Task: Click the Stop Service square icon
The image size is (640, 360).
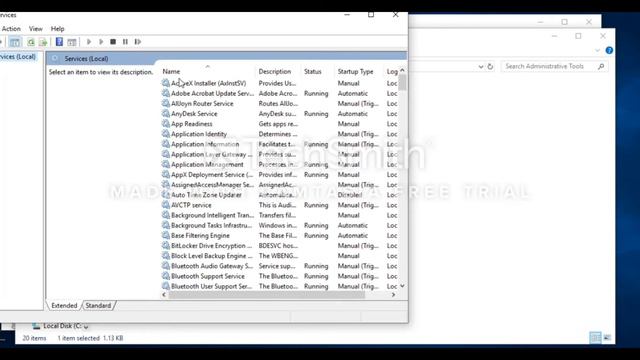Action: pos(113,42)
